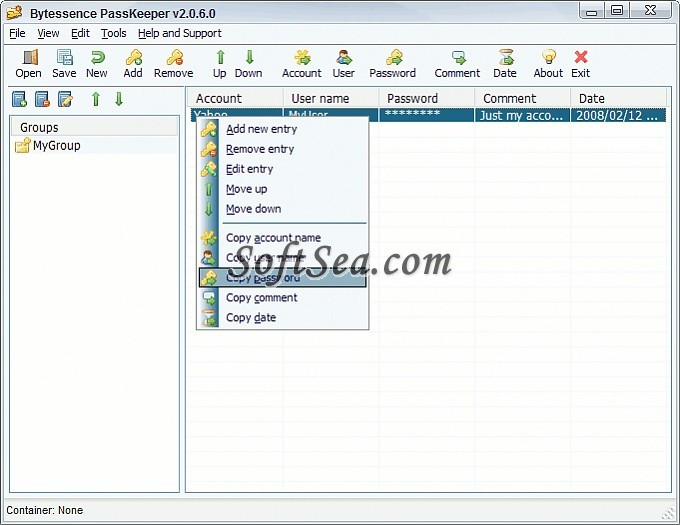Open the Help and Support menu
680x525 pixels.
coord(180,33)
